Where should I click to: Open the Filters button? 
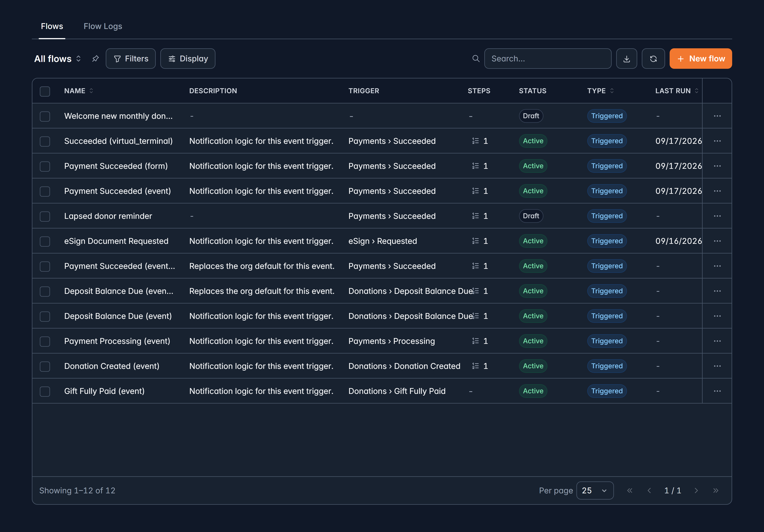coord(131,59)
